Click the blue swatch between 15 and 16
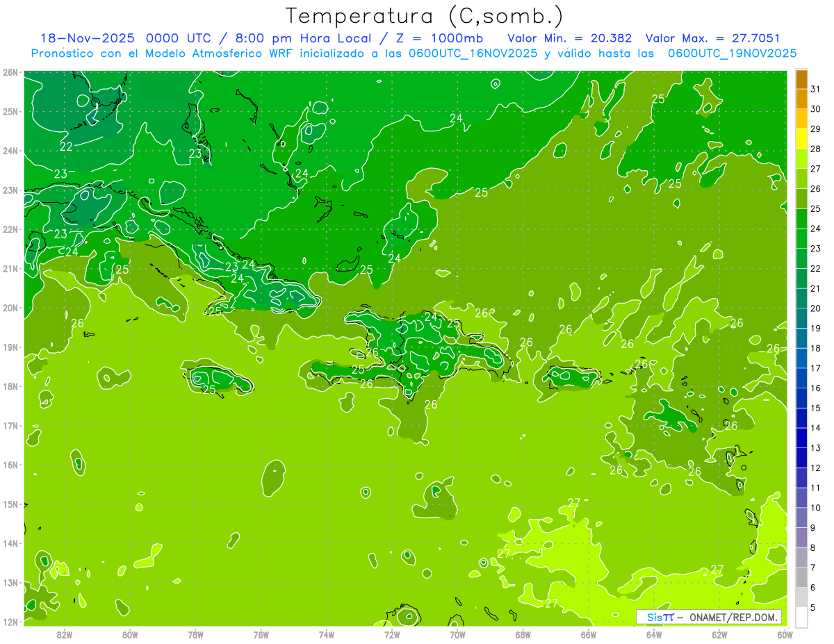 [x=801, y=398]
